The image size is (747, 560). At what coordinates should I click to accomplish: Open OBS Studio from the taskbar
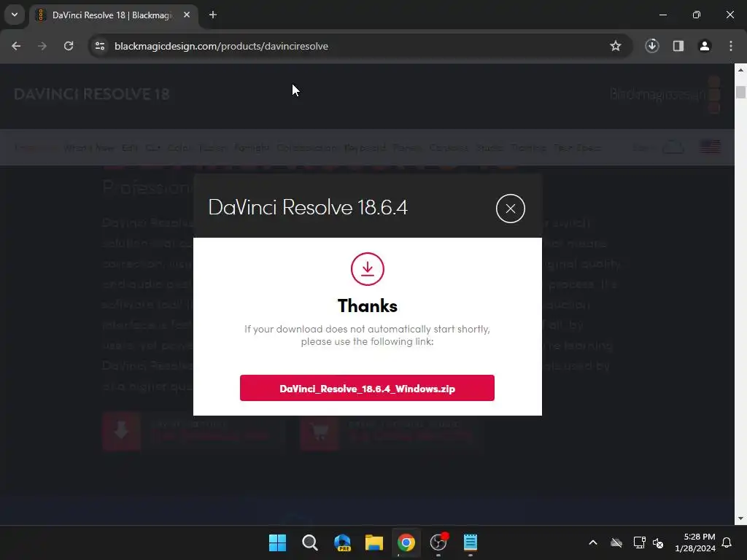tap(438, 542)
